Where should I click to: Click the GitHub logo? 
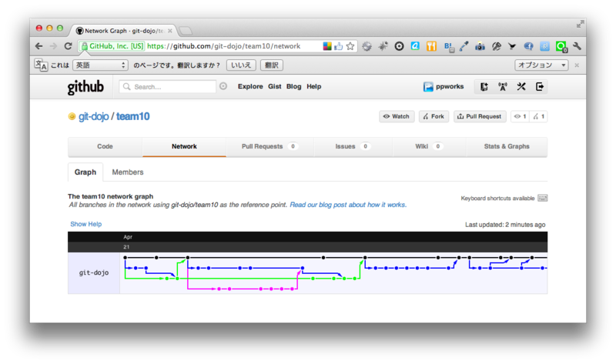pyautogui.click(x=85, y=87)
